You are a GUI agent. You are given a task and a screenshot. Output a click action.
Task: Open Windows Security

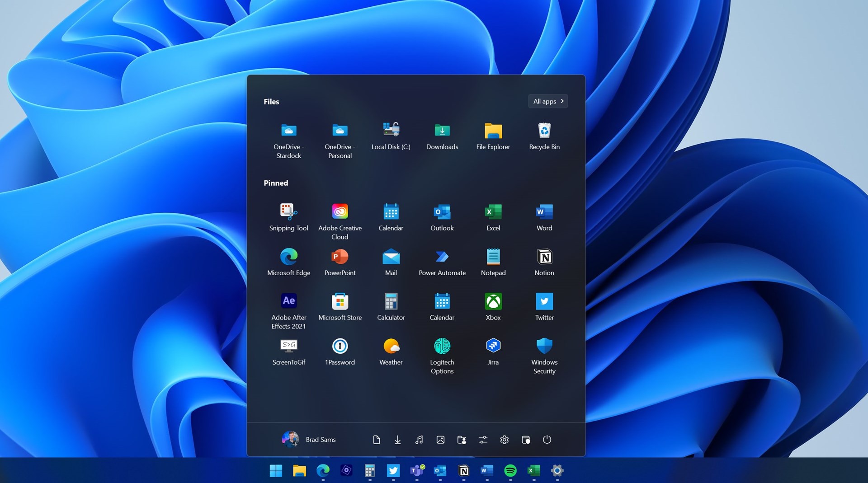tap(544, 356)
